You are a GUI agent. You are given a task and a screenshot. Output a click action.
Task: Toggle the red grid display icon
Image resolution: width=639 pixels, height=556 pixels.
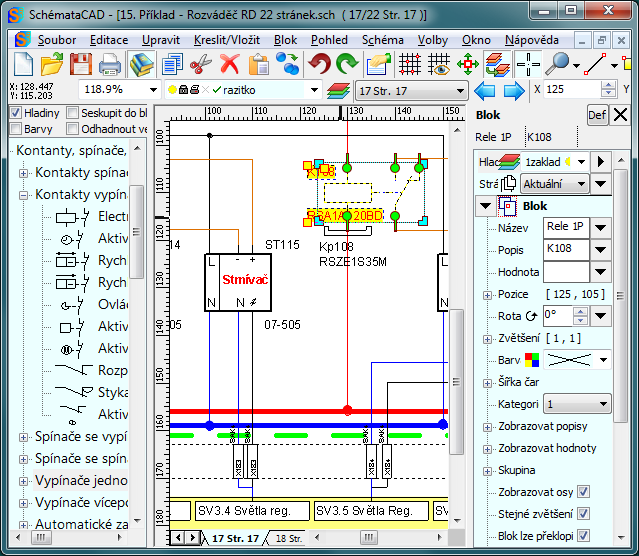point(409,65)
